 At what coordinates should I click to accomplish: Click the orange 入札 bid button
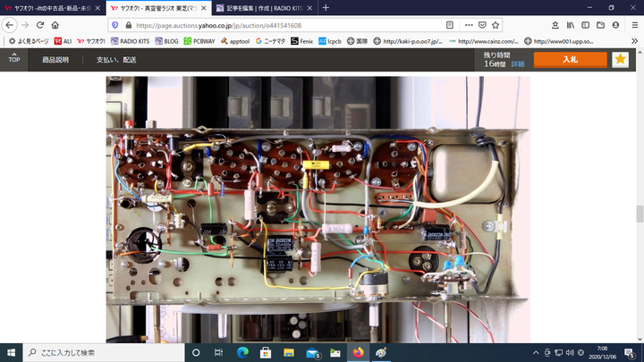point(570,59)
